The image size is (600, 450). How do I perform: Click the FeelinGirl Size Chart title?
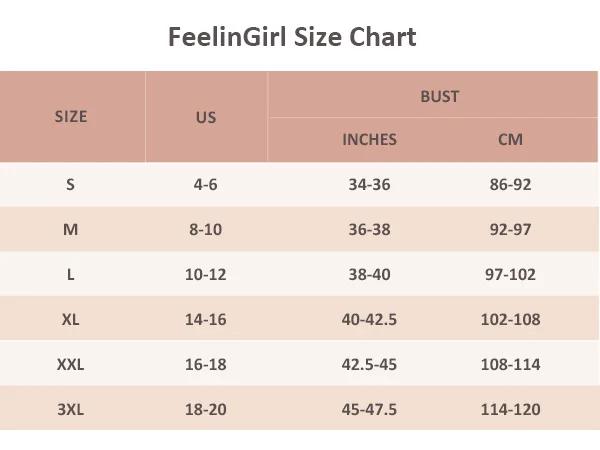click(x=291, y=37)
